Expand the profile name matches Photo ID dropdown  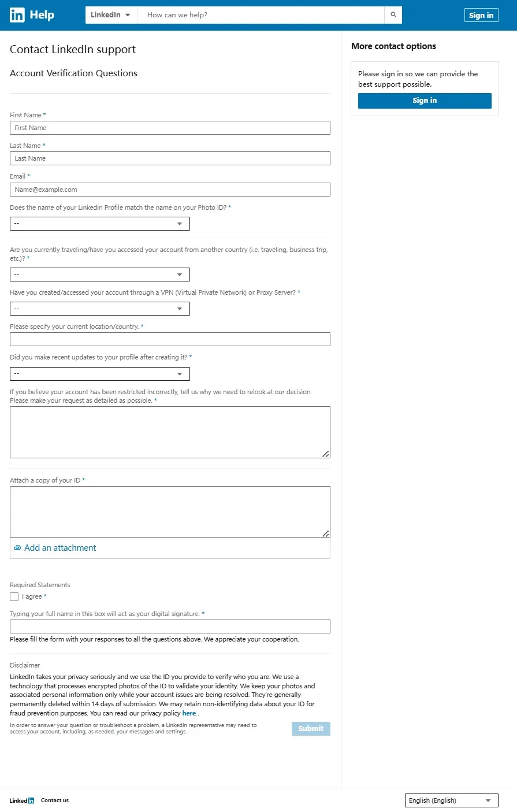pyautogui.click(x=100, y=223)
